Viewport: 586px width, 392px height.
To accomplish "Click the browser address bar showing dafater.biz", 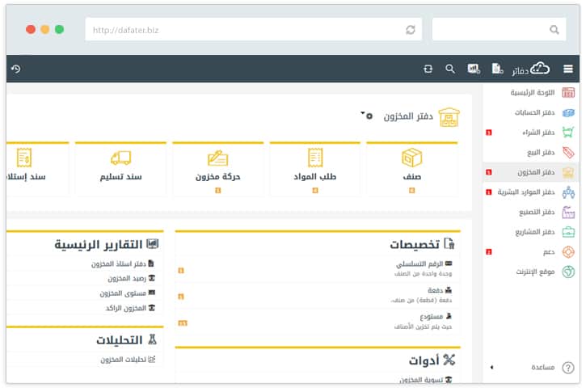I will click(x=242, y=30).
